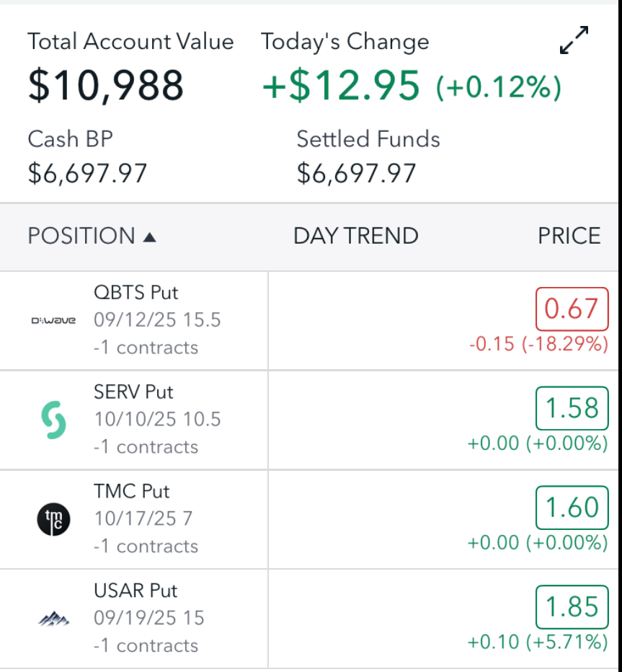Sort by DAY TREND column

(355, 236)
